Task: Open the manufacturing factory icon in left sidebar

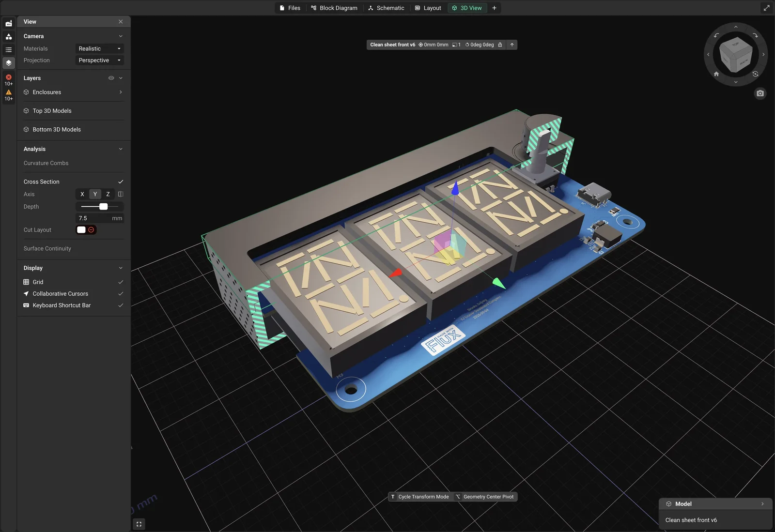Action: (9, 23)
